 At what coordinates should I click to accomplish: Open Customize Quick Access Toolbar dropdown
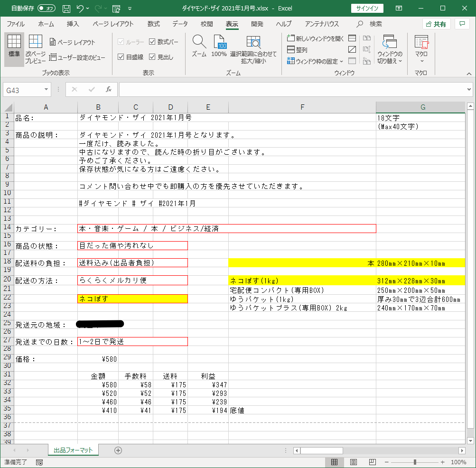pos(130,9)
